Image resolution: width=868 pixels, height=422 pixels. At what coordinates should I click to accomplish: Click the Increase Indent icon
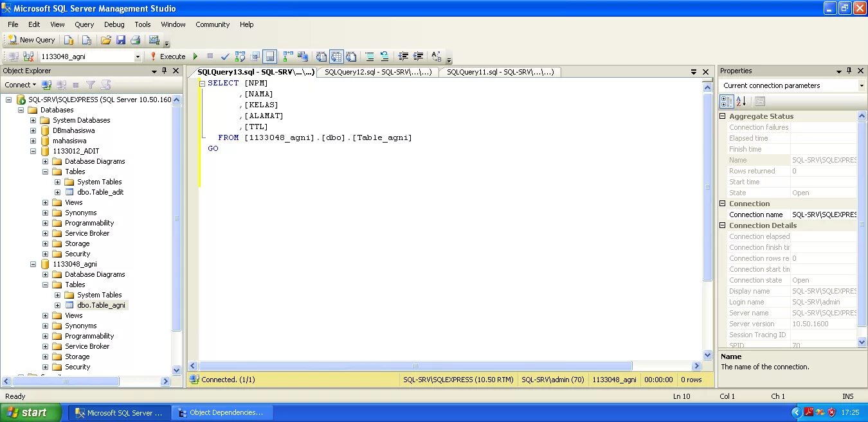pyautogui.click(x=418, y=57)
